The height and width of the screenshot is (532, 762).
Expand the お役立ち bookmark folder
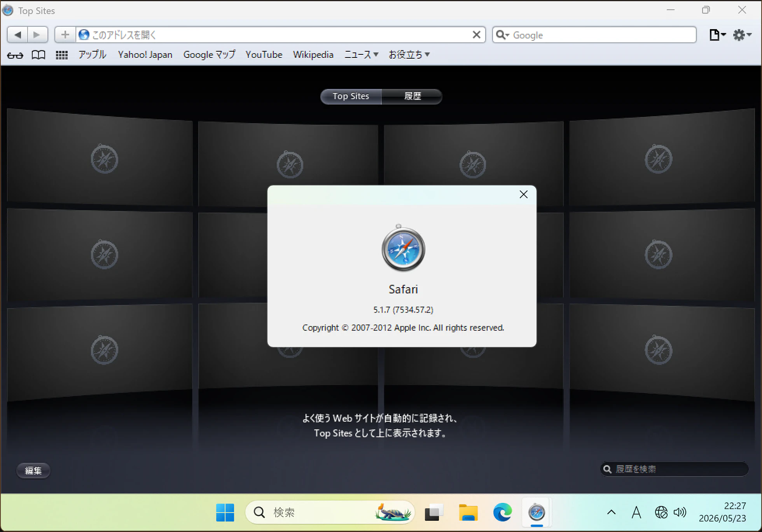click(x=409, y=55)
